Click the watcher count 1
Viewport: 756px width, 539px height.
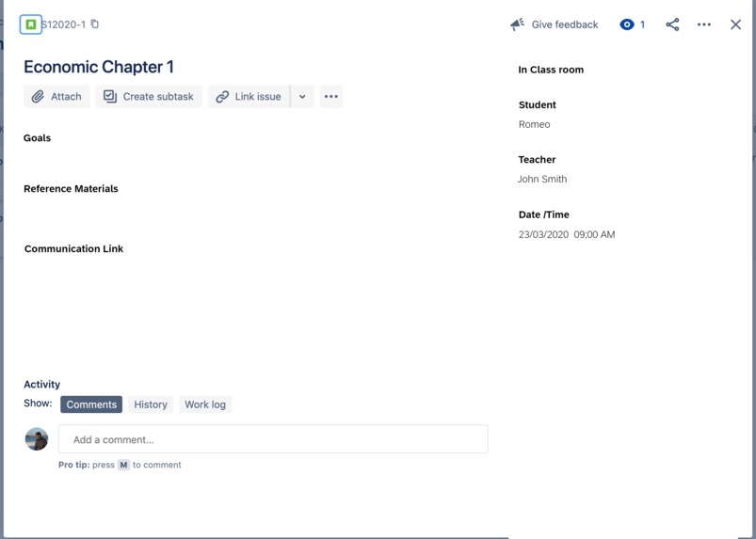[642, 24]
